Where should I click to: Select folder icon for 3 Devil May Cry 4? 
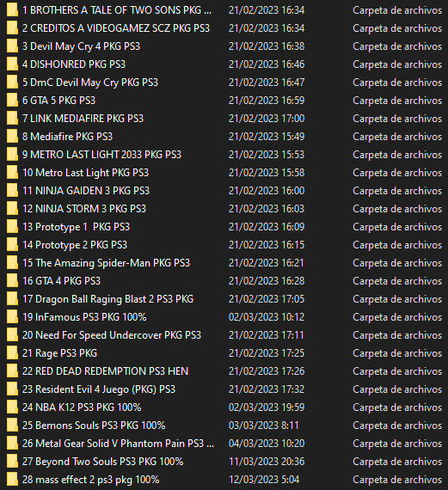pos(12,46)
